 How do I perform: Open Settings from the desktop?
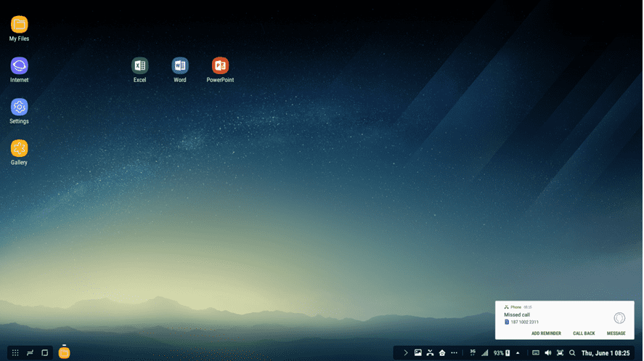coord(19,108)
